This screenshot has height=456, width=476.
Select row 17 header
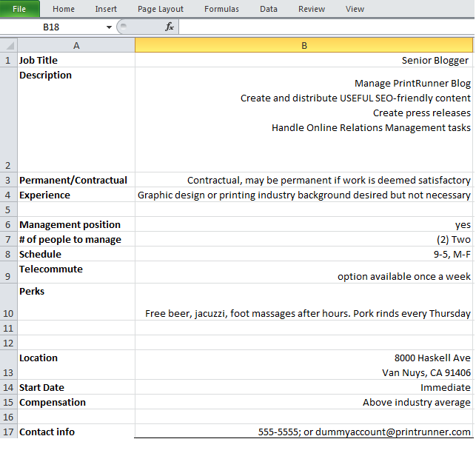click(x=8, y=432)
